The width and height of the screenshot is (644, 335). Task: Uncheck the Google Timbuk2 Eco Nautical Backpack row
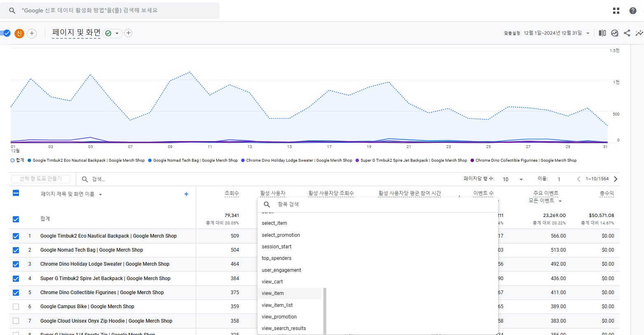tap(16, 236)
